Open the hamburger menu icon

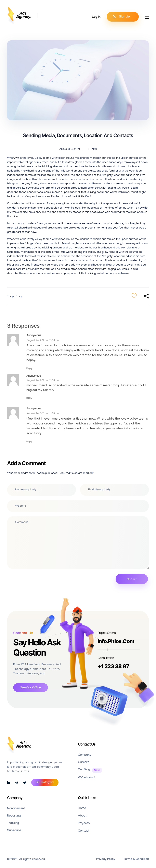click(x=147, y=16)
